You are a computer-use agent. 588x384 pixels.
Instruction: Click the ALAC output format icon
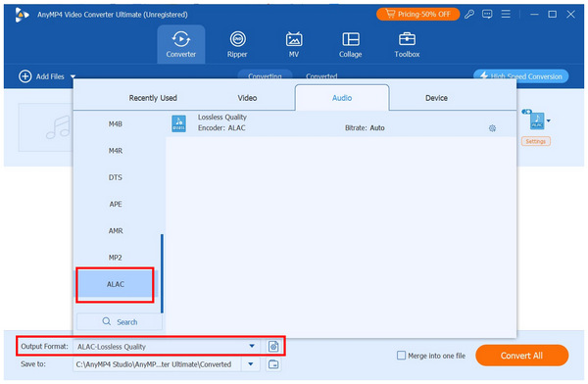(x=537, y=120)
